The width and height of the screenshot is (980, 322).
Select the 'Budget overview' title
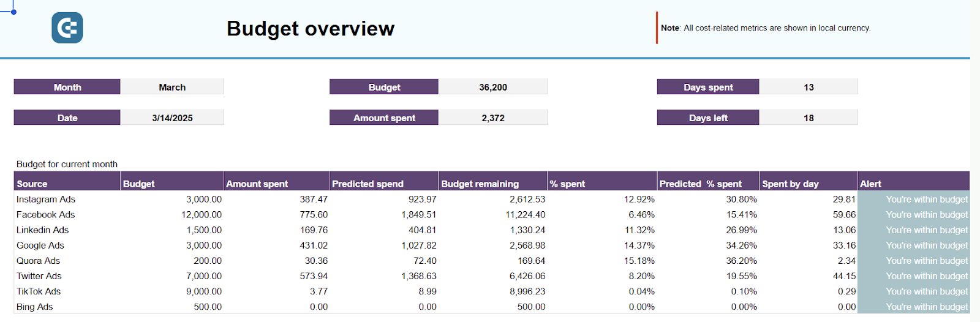pyautogui.click(x=311, y=29)
